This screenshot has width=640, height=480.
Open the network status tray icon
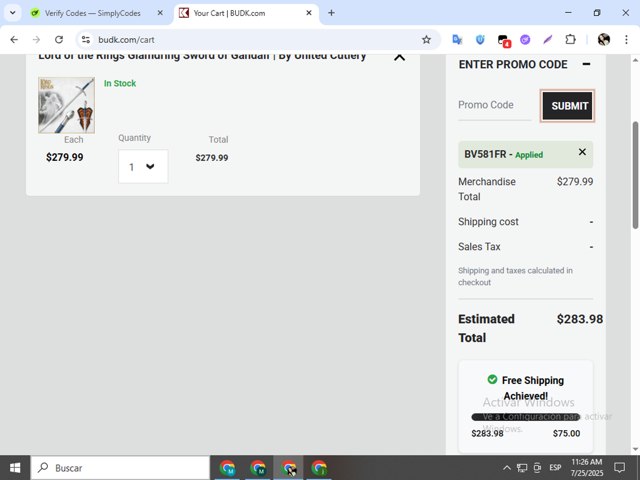click(x=522, y=468)
